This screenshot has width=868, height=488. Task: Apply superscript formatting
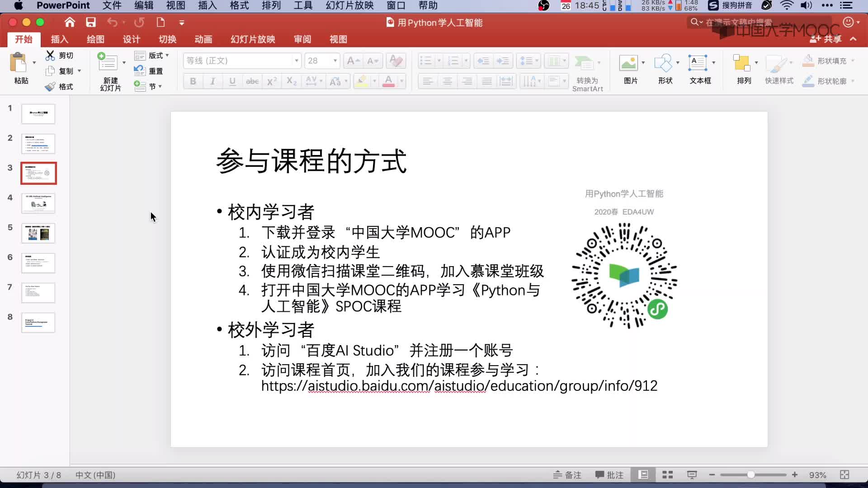pyautogui.click(x=272, y=81)
